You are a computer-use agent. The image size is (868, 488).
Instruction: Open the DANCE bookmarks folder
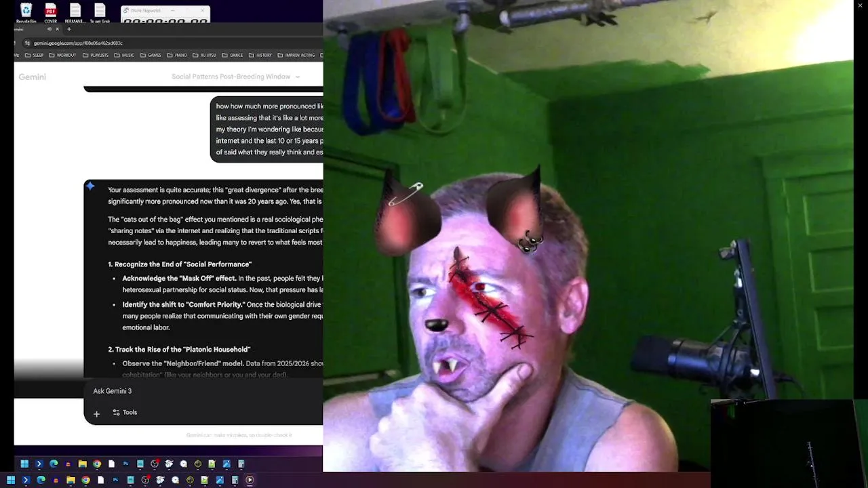(232, 55)
